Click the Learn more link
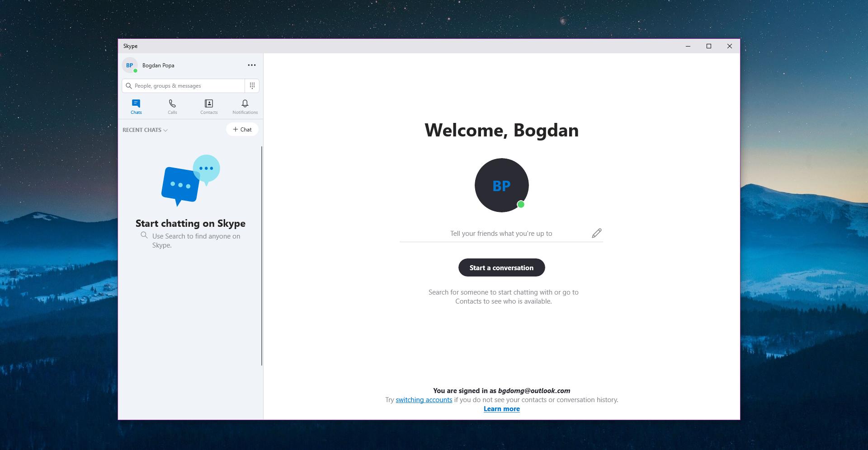868x450 pixels. coord(501,408)
